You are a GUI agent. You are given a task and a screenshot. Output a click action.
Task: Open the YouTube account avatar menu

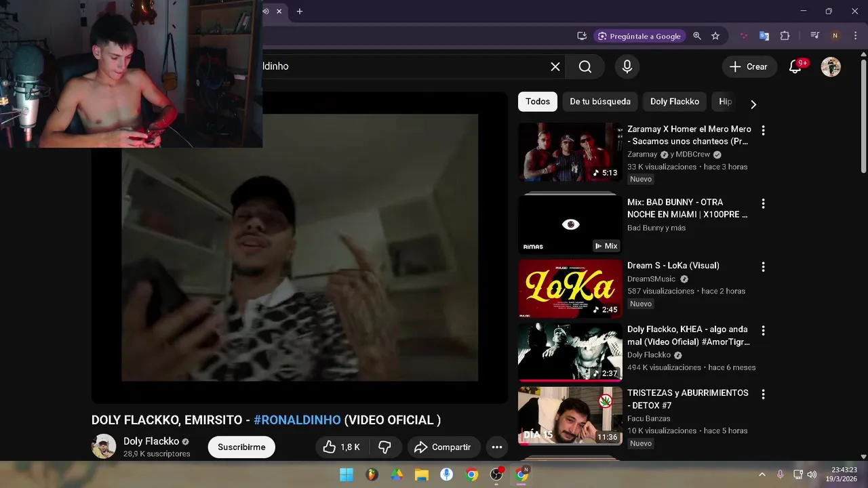tap(831, 66)
